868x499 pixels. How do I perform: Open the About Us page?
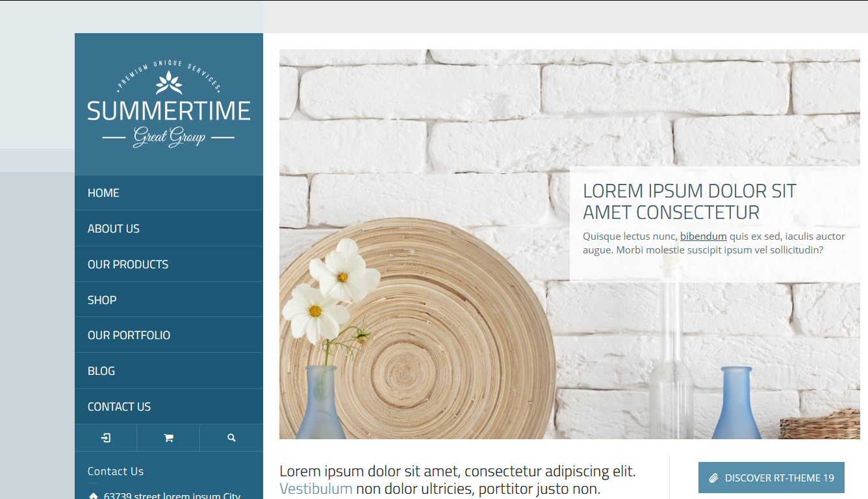(114, 229)
